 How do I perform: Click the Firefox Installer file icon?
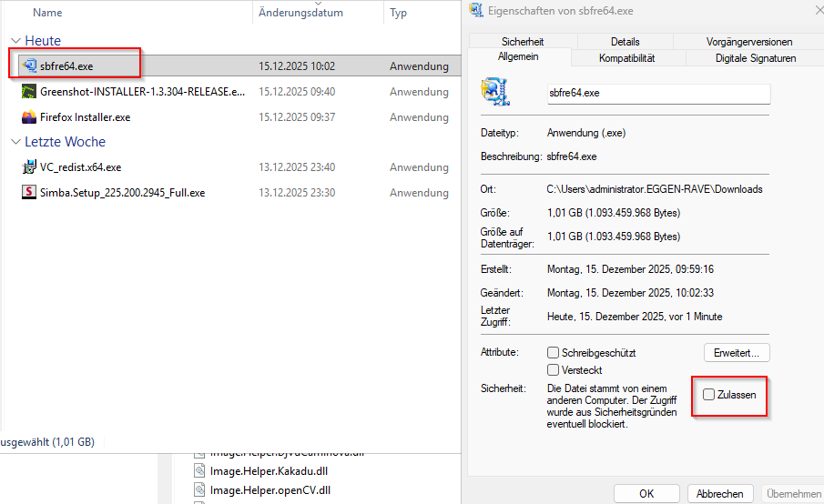click(x=28, y=116)
